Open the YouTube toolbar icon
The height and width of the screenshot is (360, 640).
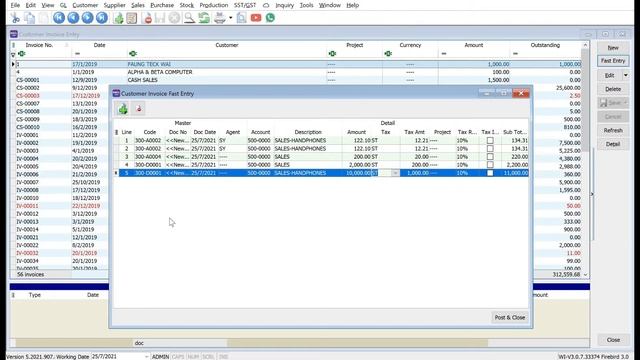pos(256,18)
